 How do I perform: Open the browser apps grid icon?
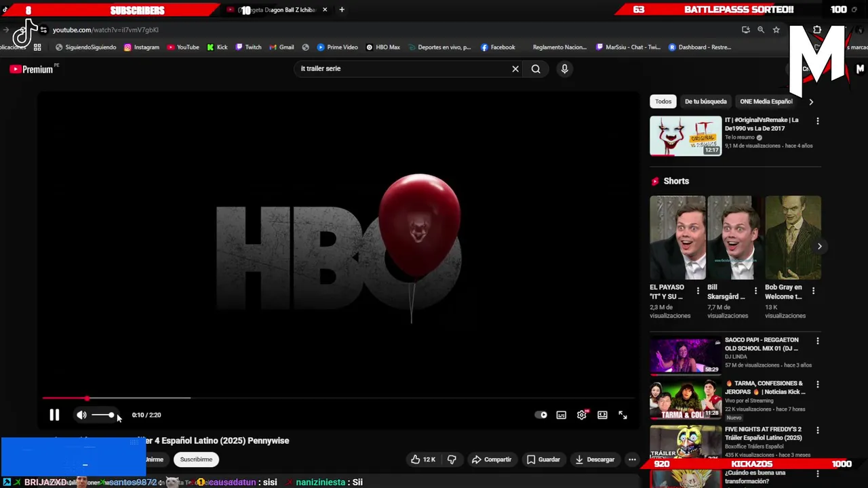37,47
